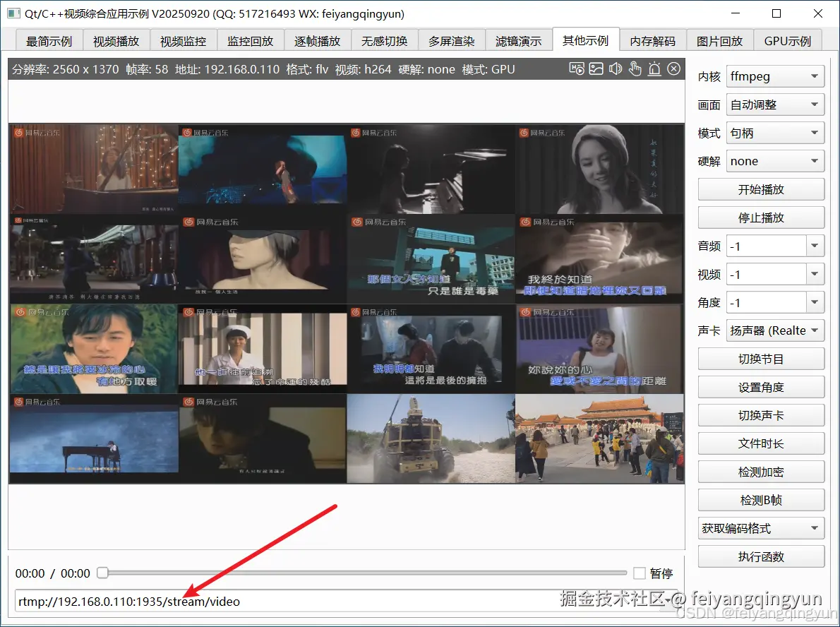This screenshot has width=840, height=627.
Task: Click the 格式: flv overlay text
Action: click(x=307, y=69)
